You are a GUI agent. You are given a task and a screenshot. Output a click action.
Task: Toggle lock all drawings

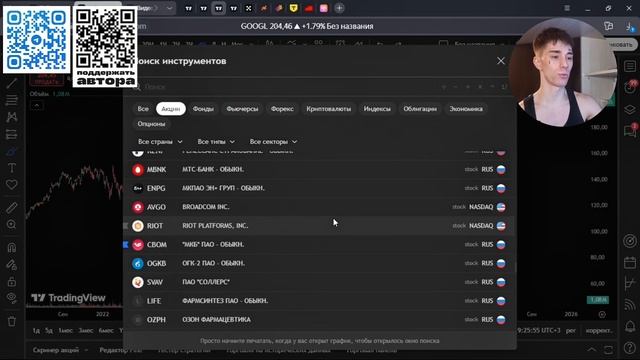click(x=11, y=282)
